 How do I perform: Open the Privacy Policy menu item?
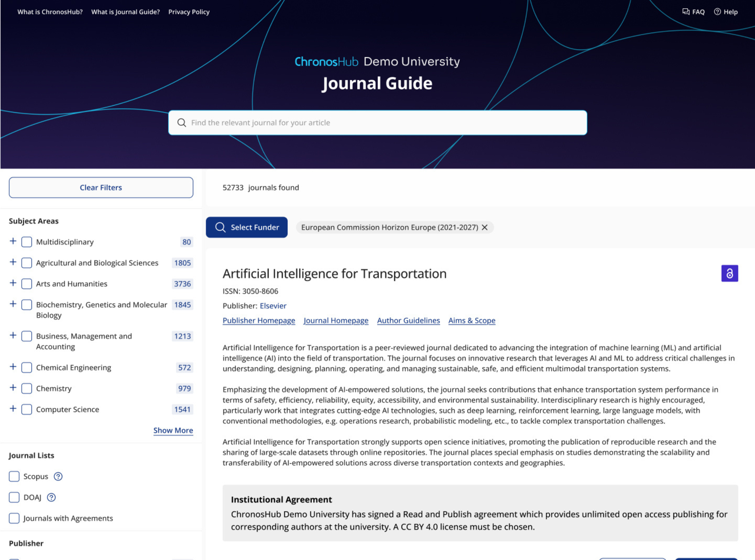click(189, 12)
